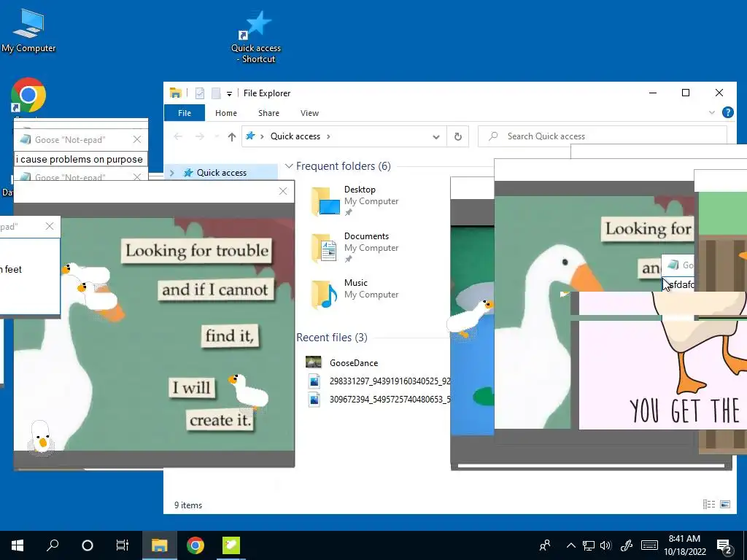Open the clock showing 8:41 AM
The image size is (747, 560).
tap(684, 545)
